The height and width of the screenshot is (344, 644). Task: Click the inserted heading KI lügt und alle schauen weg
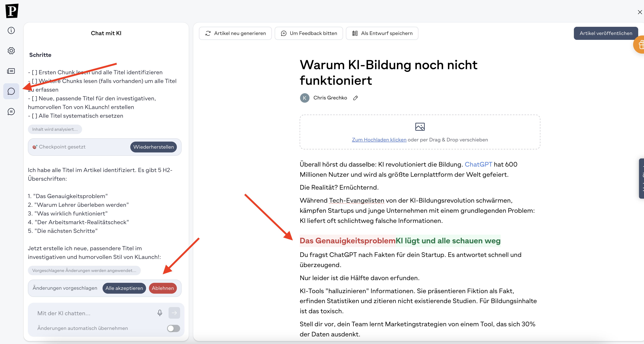point(448,241)
